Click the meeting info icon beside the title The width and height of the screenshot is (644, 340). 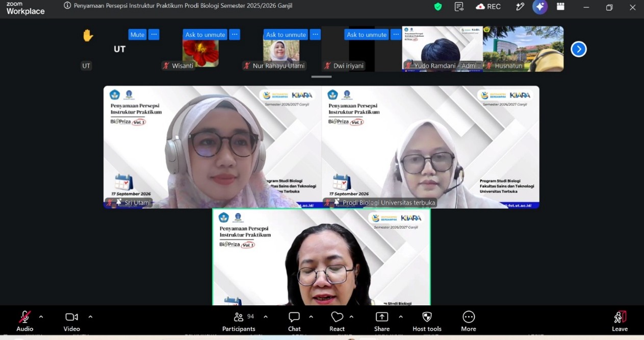pyautogui.click(x=67, y=6)
